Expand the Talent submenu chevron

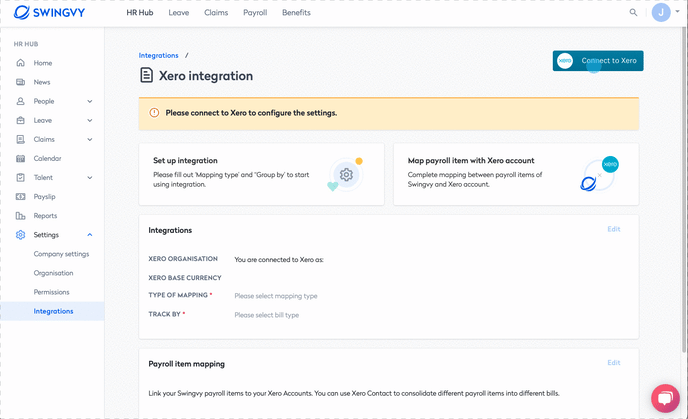point(90,178)
